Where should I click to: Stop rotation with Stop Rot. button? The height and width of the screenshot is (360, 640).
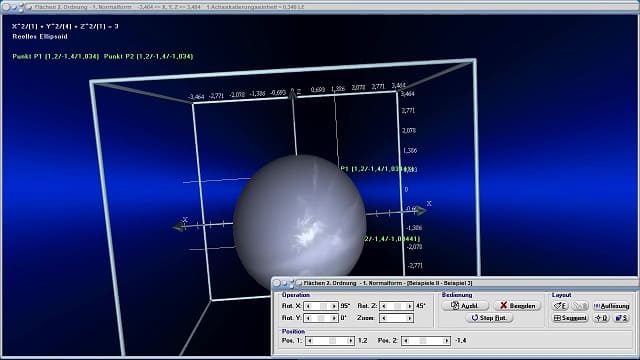(x=489, y=318)
